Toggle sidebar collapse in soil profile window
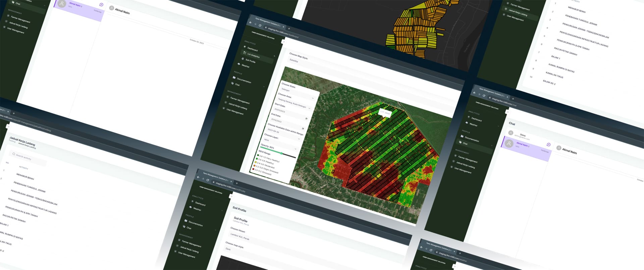This screenshot has height=270, width=644. [x=231, y=196]
